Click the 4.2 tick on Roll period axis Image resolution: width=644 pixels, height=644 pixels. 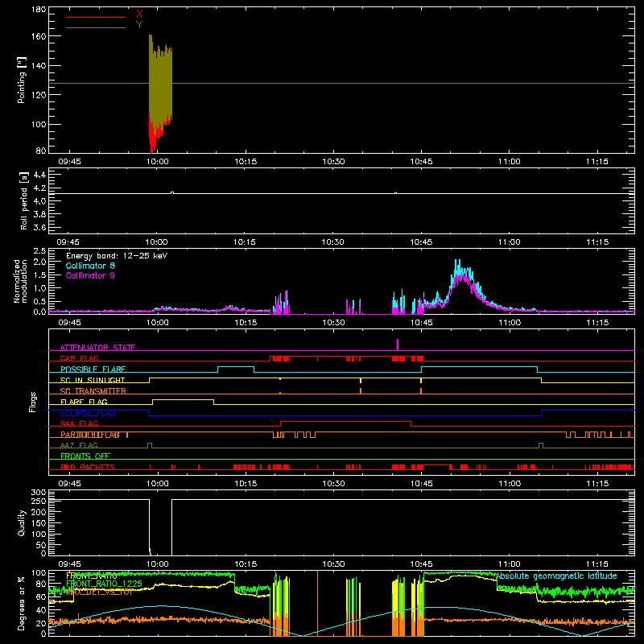click(x=39, y=188)
